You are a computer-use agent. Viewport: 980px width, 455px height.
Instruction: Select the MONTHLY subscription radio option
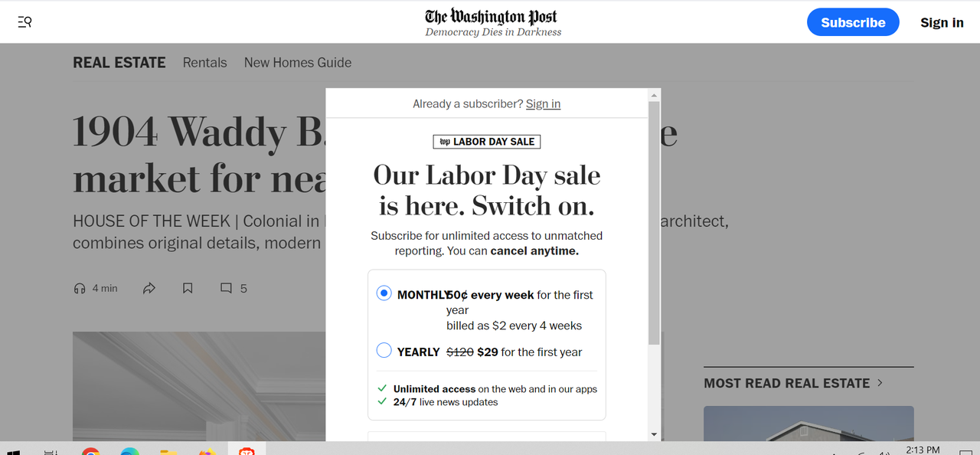point(384,293)
